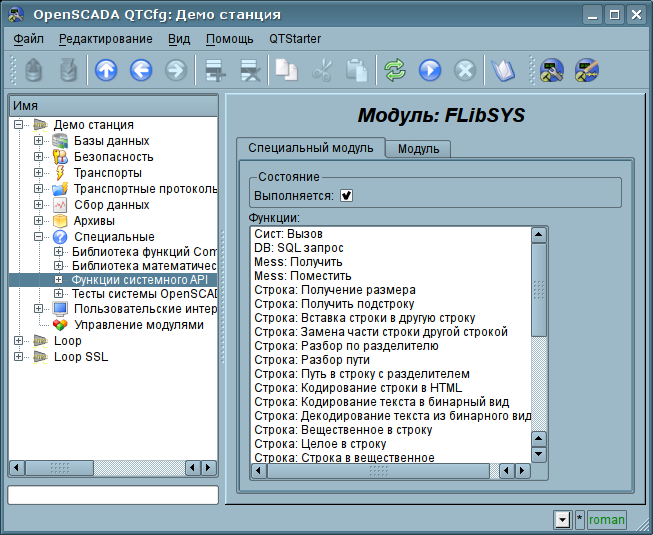Open the Помощь menu
The width and height of the screenshot is (653, 535).
229,39
